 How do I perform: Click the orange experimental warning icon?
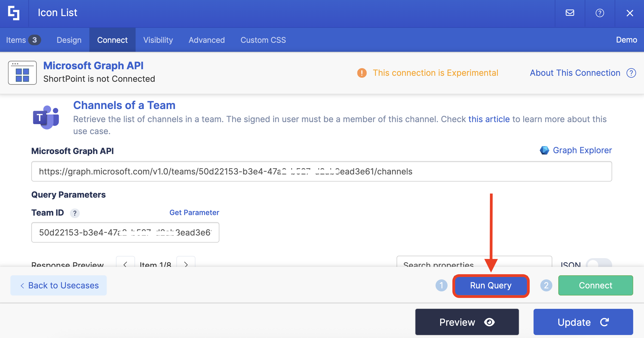tap(362, 73)
